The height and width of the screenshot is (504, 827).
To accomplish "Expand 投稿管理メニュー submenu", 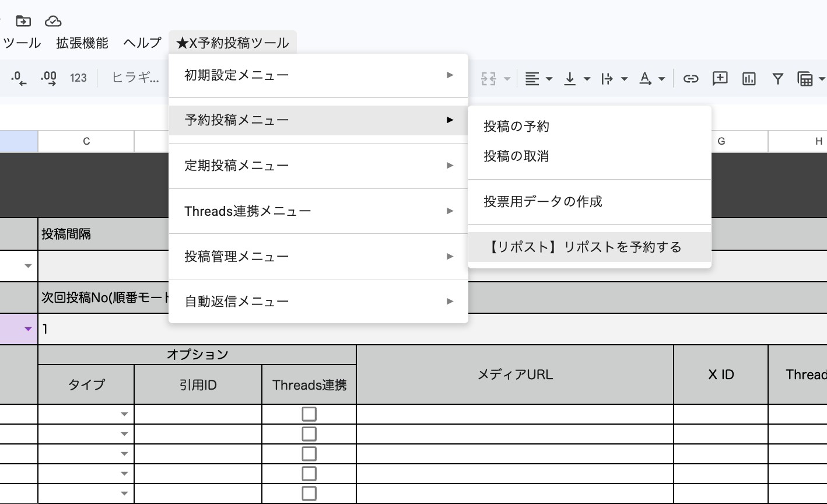I will click(318, 256).
